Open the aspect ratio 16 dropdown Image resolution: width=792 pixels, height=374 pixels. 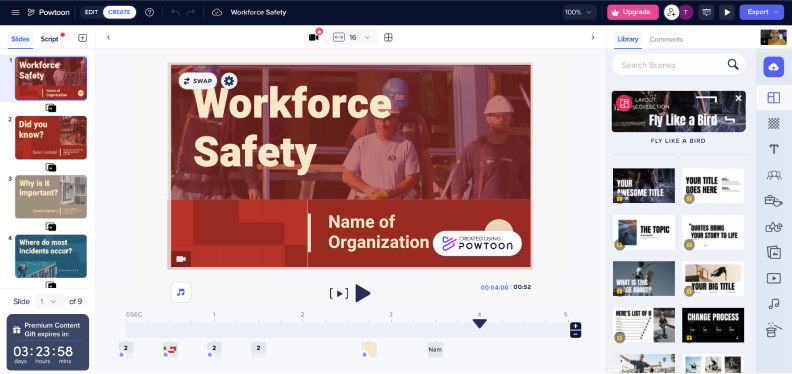point(352,37)
